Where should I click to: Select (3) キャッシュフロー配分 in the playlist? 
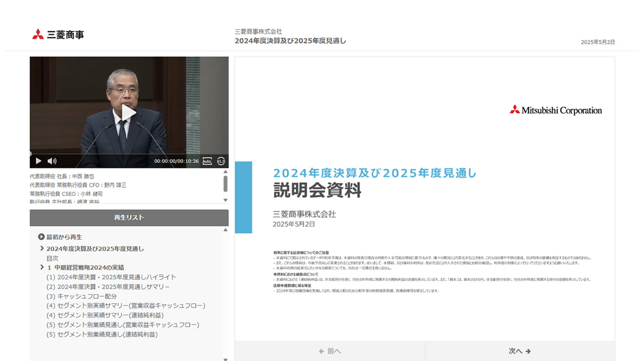82,296
